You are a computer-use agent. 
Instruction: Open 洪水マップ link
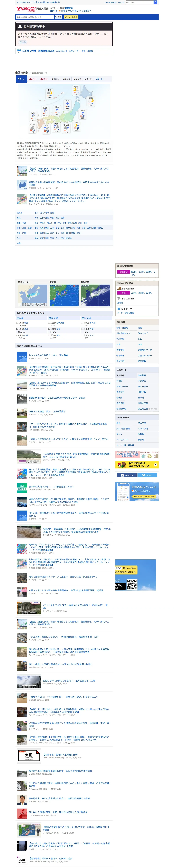click(x=143, y=333)
